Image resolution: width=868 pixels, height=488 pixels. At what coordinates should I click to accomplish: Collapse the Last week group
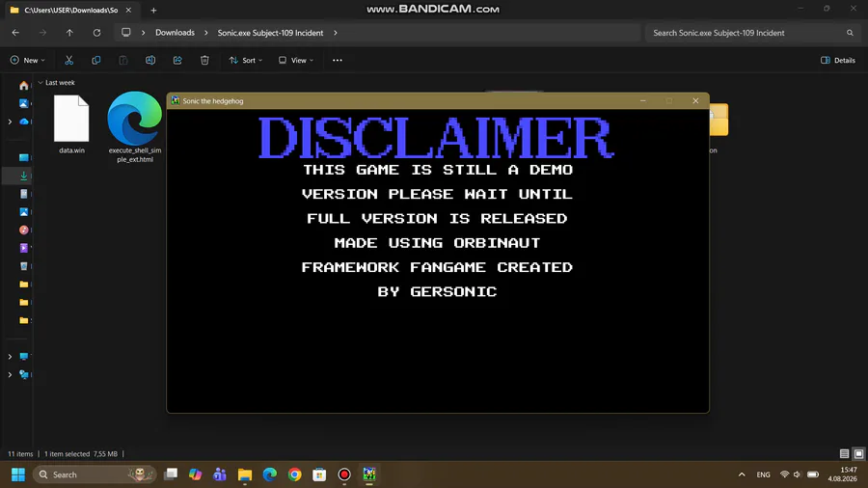pyautogui.click(x=41, y=82)
